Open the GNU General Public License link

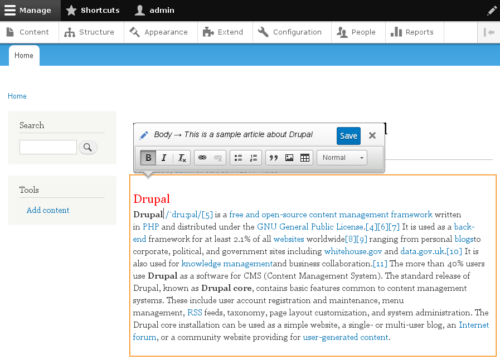click(310, 227)
